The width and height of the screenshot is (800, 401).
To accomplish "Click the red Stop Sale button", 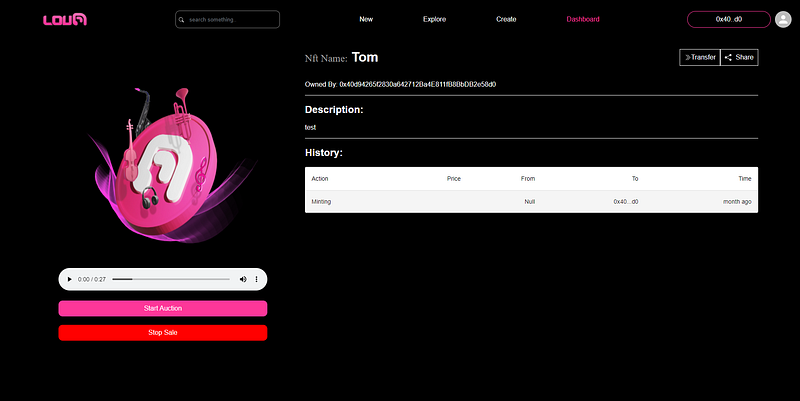I will [x=163, y=333].
